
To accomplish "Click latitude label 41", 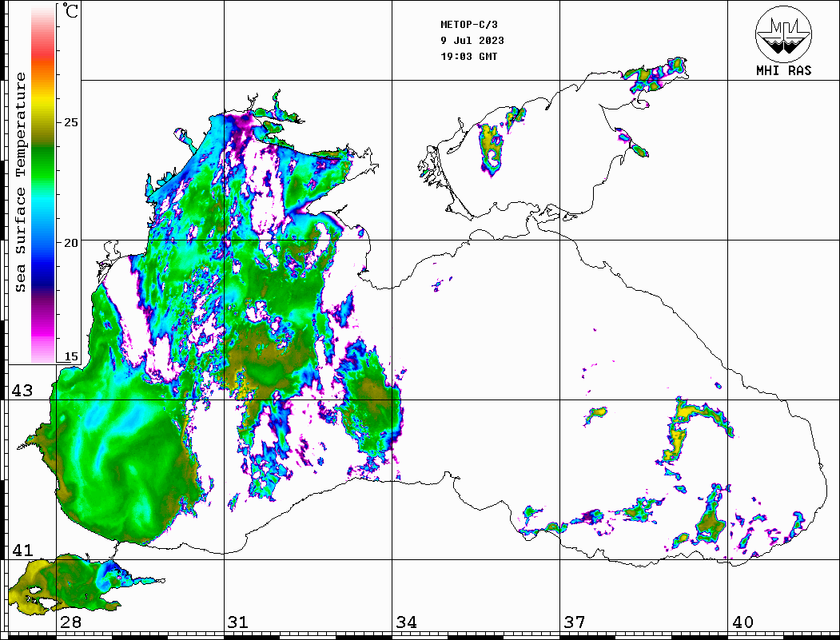I will point(22,550).
